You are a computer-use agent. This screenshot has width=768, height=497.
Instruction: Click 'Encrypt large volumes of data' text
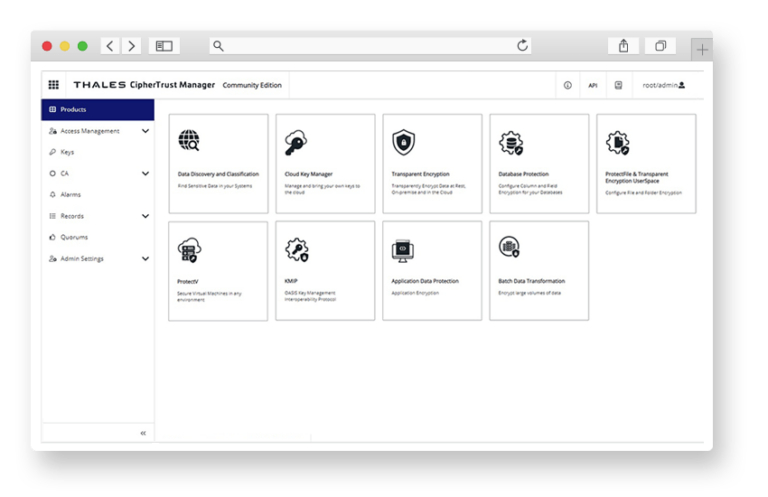[529, 293]
